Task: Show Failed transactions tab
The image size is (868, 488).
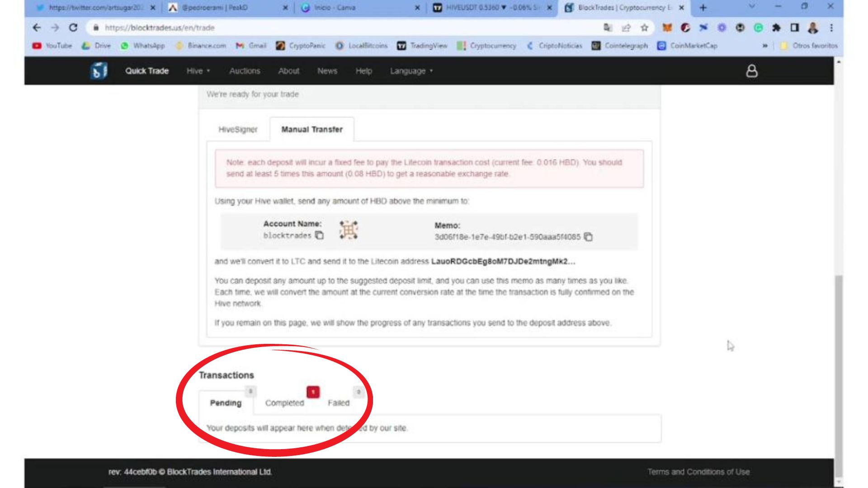Action: pyautogui.click(x=339, y=403)
